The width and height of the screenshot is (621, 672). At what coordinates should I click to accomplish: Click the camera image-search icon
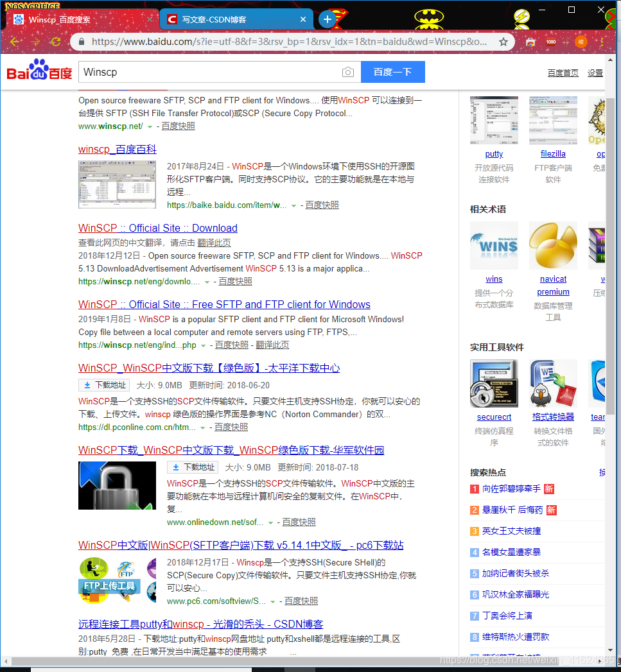pos(348,72)
